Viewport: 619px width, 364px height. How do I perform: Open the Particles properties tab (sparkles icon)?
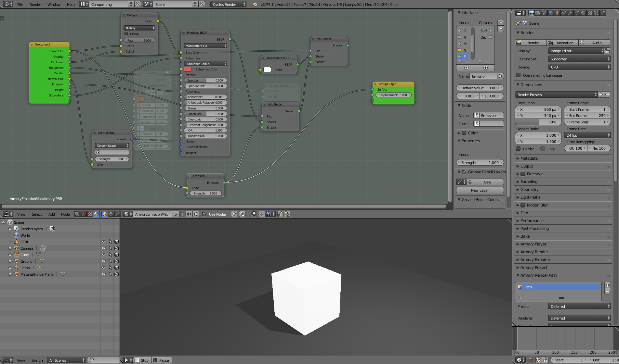pyautogui.click(x=596, y=13)
